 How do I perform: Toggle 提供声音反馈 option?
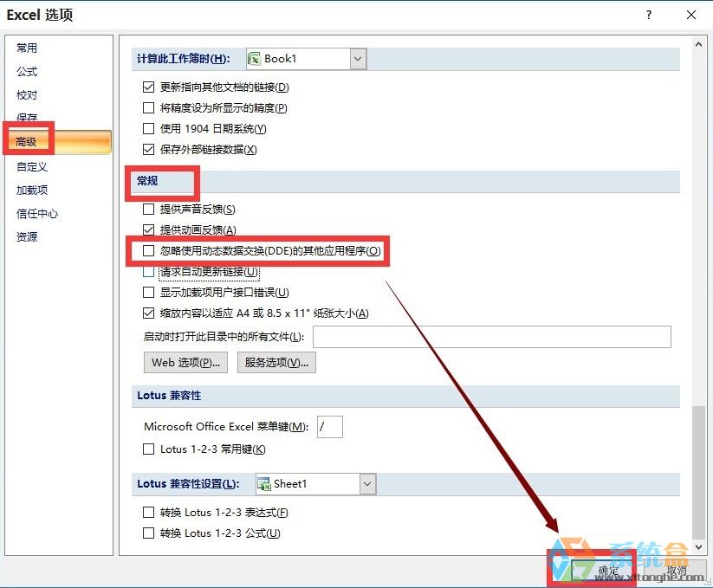[148, 209]
